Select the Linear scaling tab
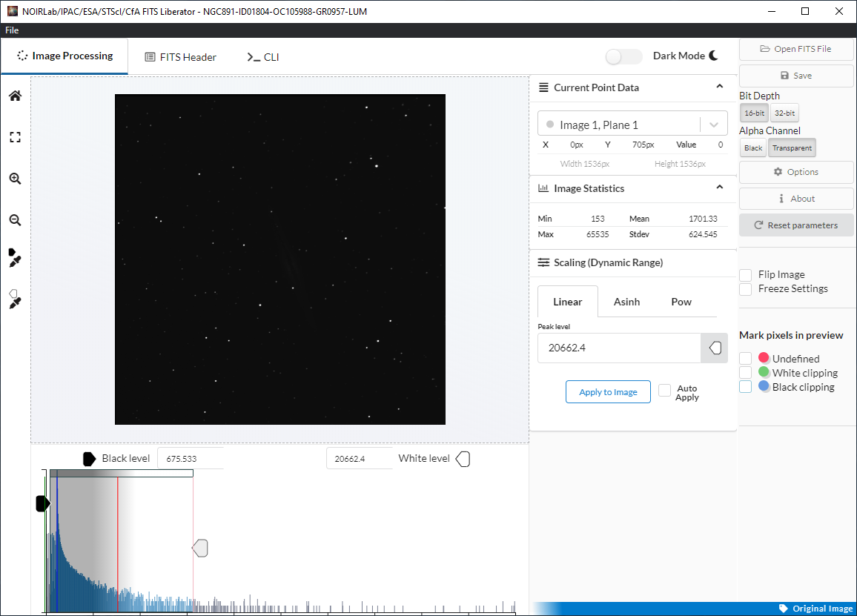The height and width of the screenshot is (616, 857). click(567, 302)
